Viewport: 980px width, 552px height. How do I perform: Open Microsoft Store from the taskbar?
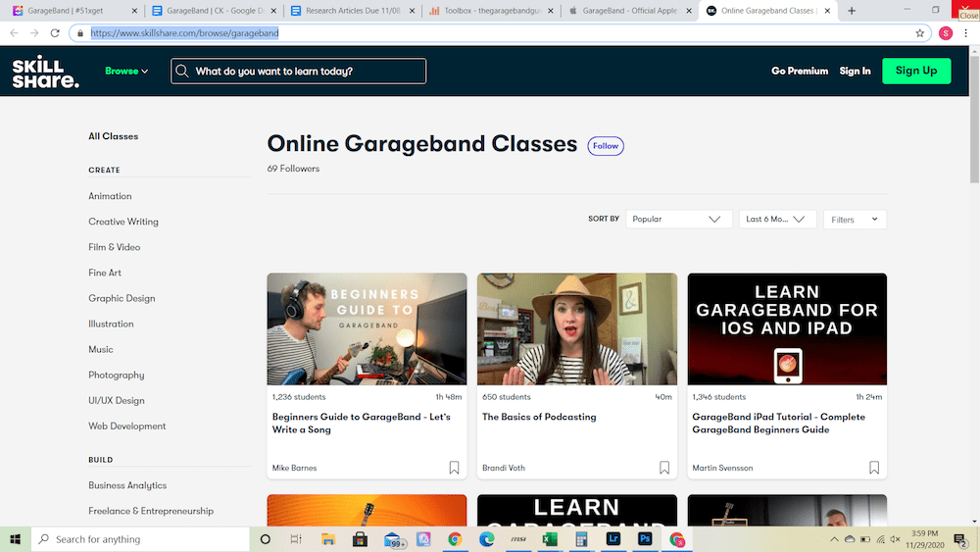pyautogui.click(x=360, y=539)
